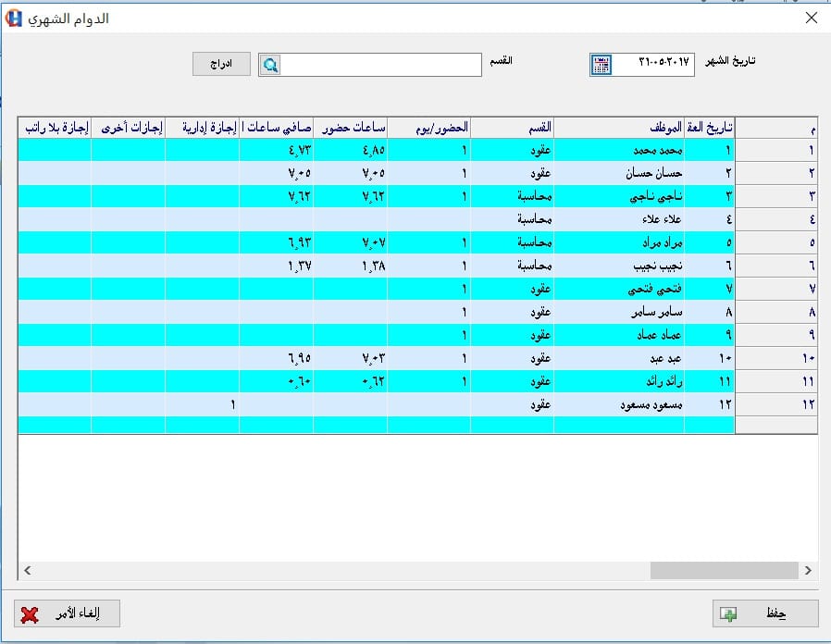Viewport: 831px width, 644px height.
Task: Click the application logo in the title bar
Action: coord(13,18)
